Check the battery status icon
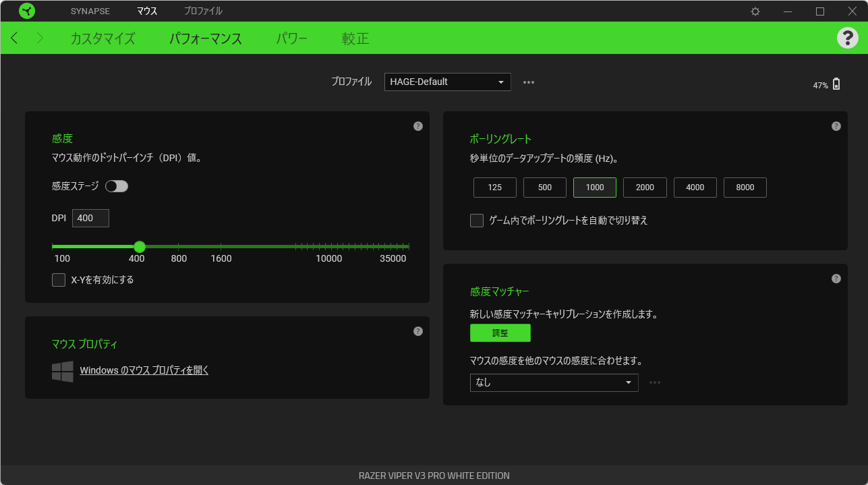This screenshot has height=485, width=868. [836, 84]
